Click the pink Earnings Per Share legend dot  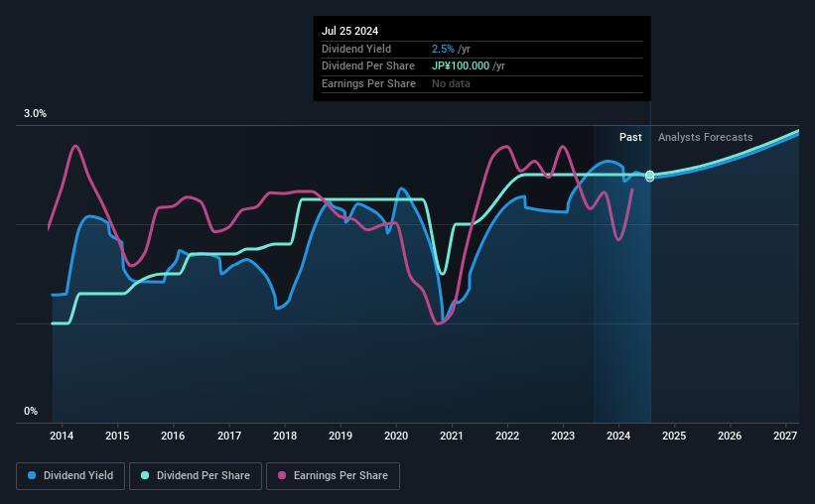tap(282, 475)
